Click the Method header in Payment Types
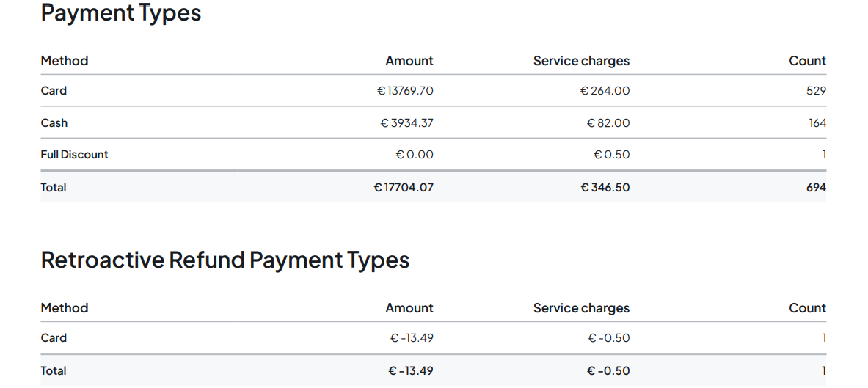 (65, 61)
